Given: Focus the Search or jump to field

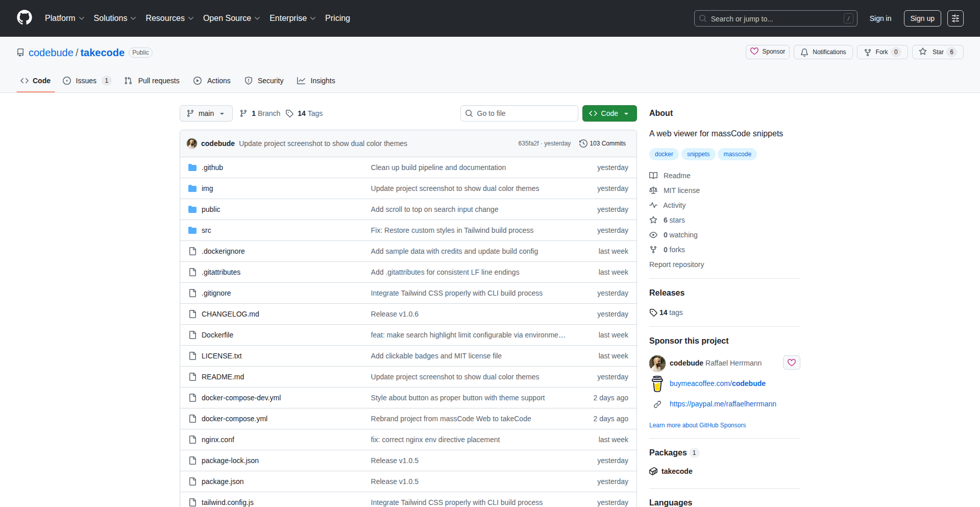Looking at the screenshot, I should pyautogui.click(x=775, y=18).
